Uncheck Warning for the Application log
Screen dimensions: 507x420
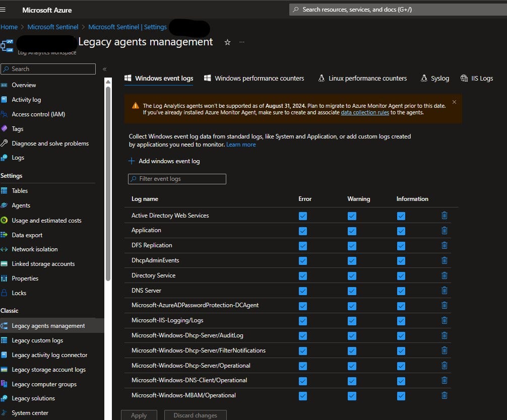click(352, 231)
